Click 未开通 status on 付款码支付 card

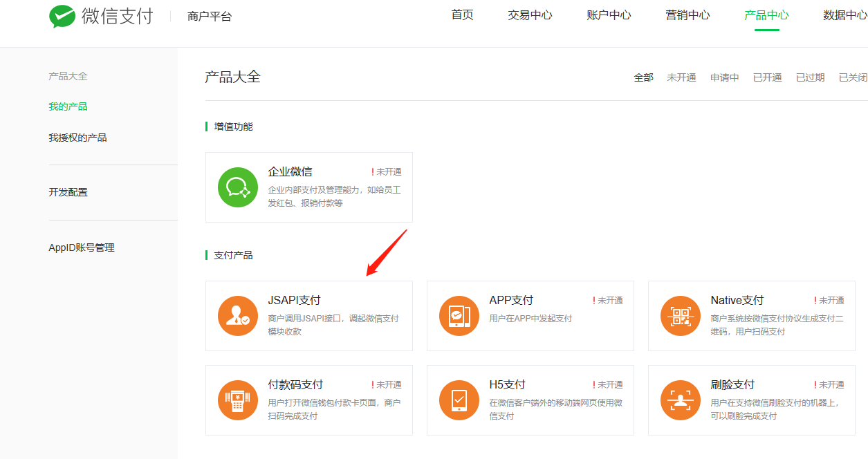click(x=387, y=385)
